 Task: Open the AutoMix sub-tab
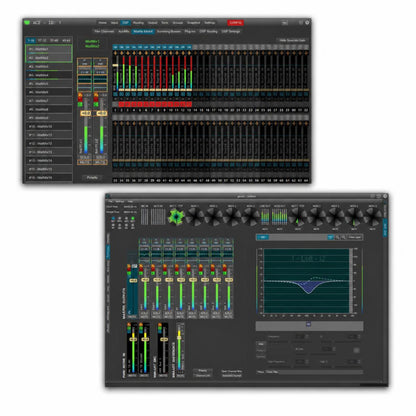pos(123,31)
